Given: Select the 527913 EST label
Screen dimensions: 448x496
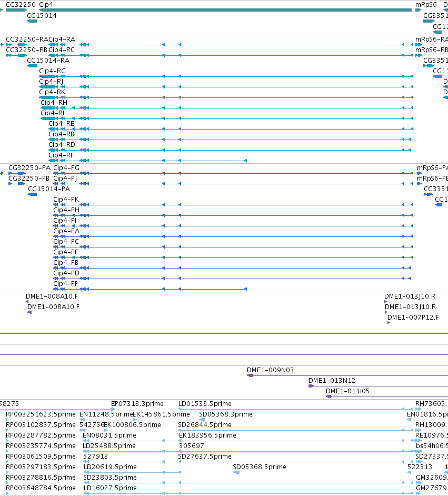Looking at the screenshot, I should coord(95,456).
